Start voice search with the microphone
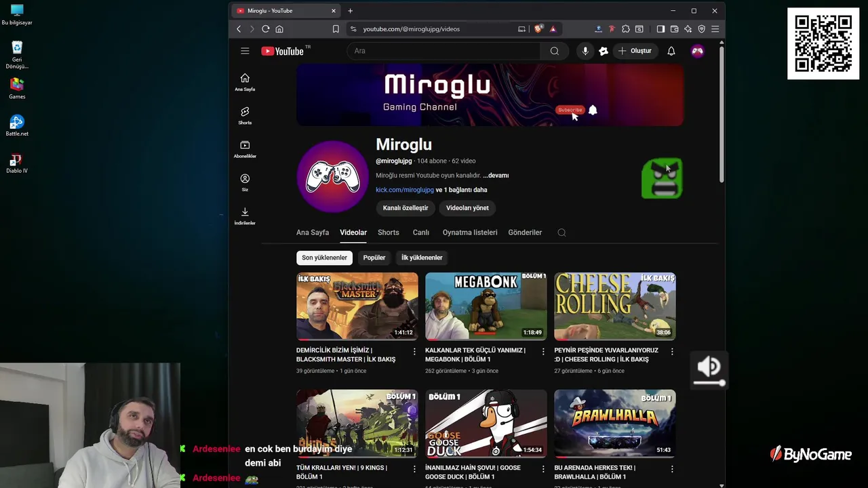The height and width of the screenshot is (488, 868). pyautogui.click(x=585, y=51)
